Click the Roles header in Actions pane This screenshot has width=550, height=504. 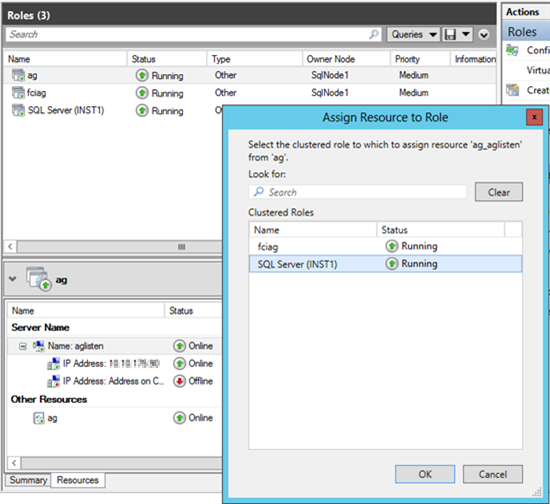coord(526,32)
